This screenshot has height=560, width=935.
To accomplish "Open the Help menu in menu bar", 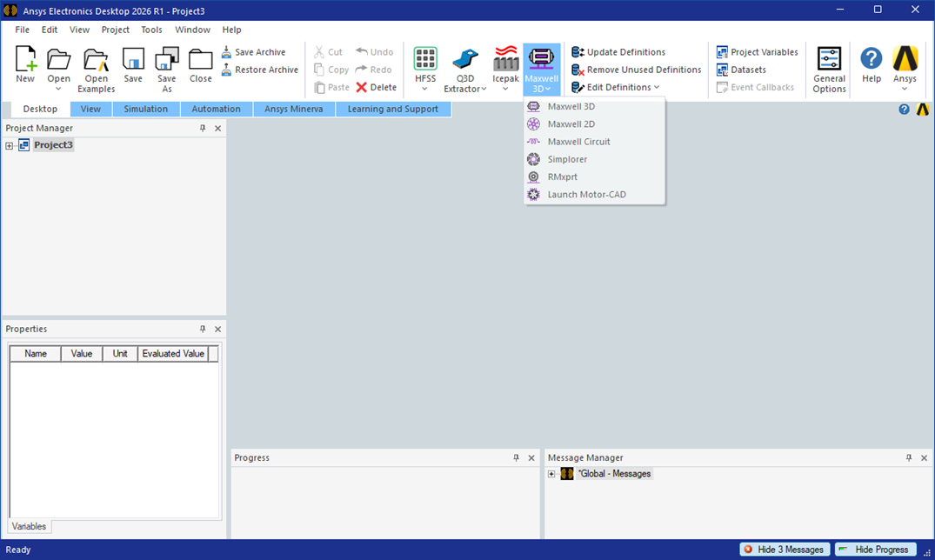I will coord(232,30).
